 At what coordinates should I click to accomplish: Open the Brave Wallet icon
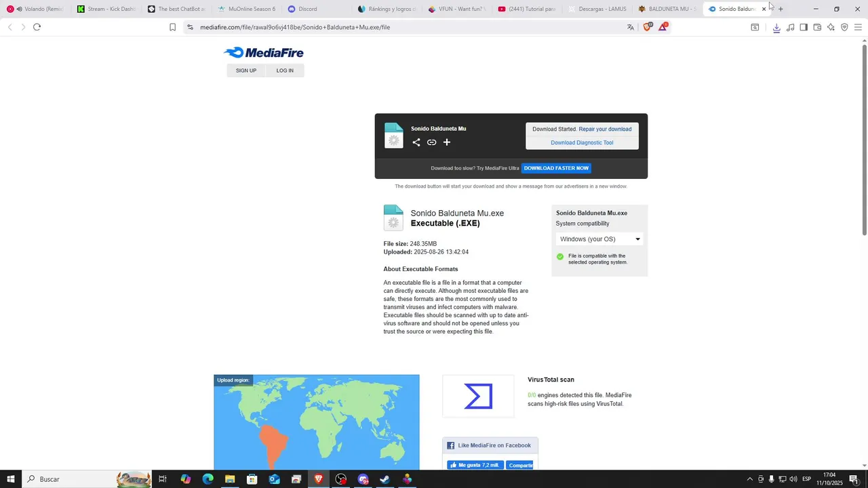817,27
